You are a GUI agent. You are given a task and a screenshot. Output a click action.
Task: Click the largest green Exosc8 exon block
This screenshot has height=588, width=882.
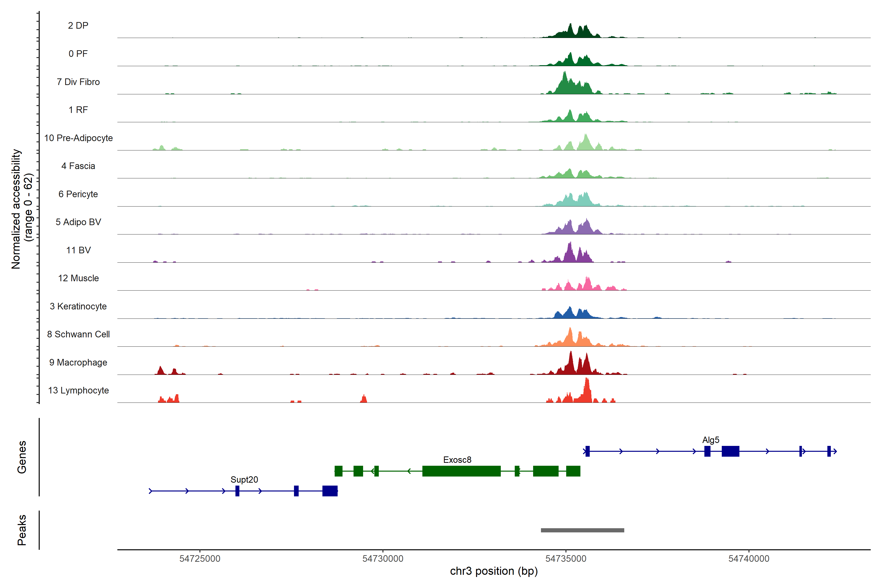point(461,471)
